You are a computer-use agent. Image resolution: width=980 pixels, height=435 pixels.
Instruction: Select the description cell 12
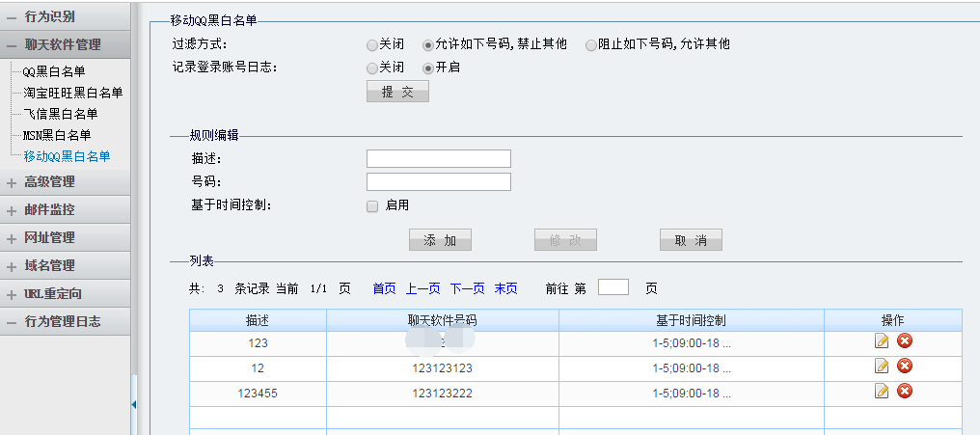(258, 368)
